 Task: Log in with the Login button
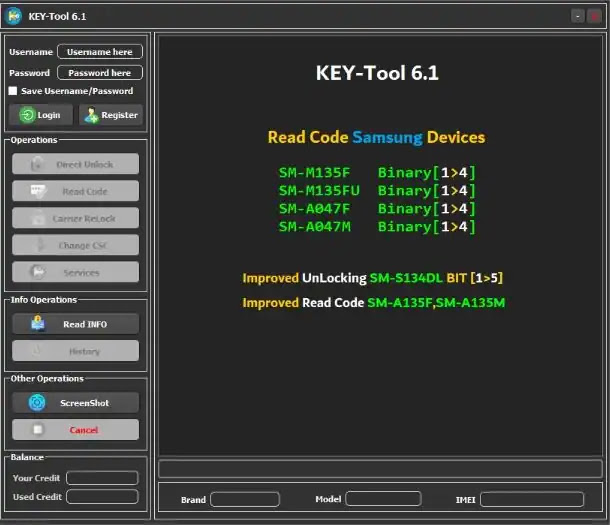click(41, 115)
